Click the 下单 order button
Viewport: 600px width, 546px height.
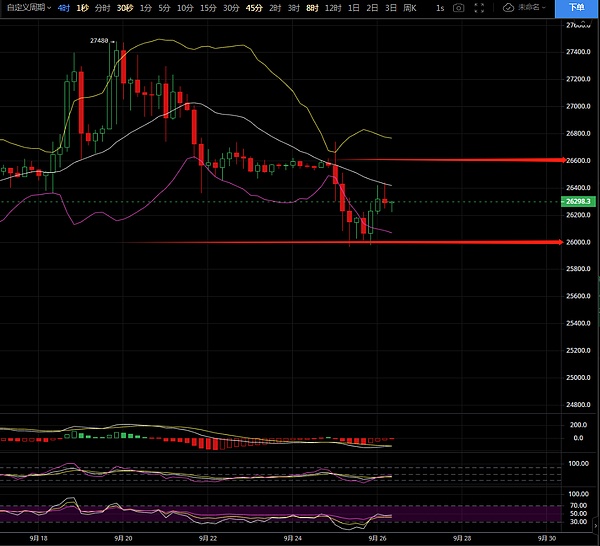coord(578,8)
